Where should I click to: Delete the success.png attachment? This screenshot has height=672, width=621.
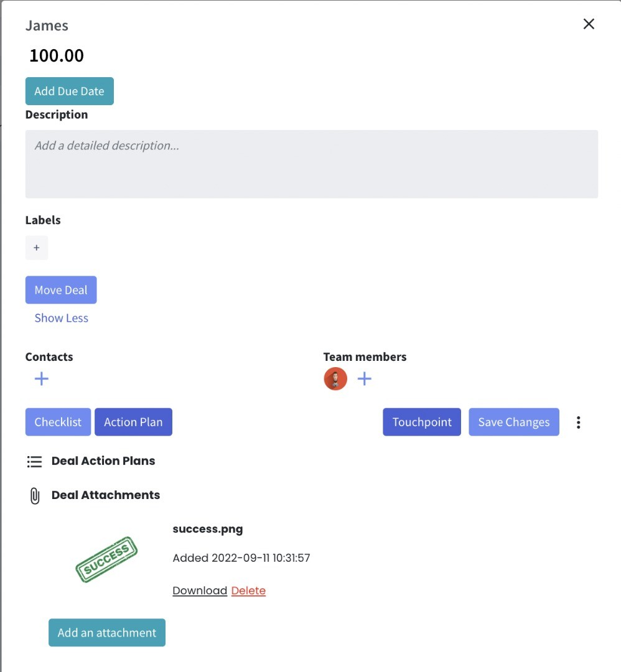click(x=248, y=590)
